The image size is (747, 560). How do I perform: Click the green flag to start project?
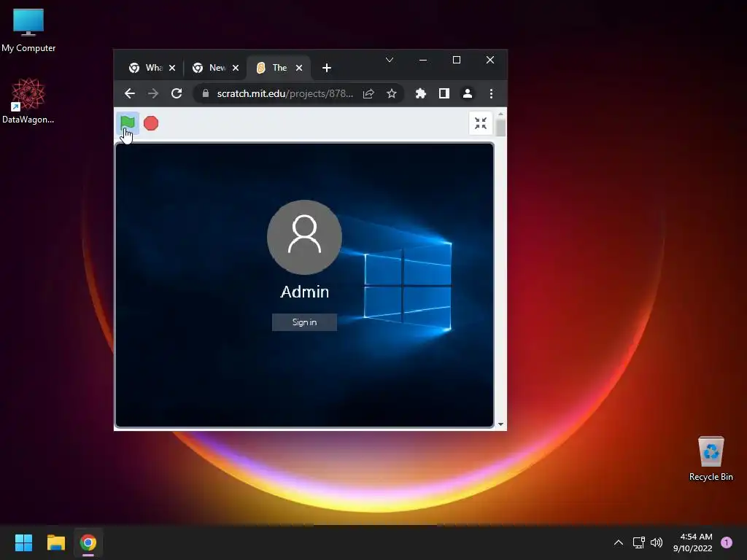[x=128, y=122]
